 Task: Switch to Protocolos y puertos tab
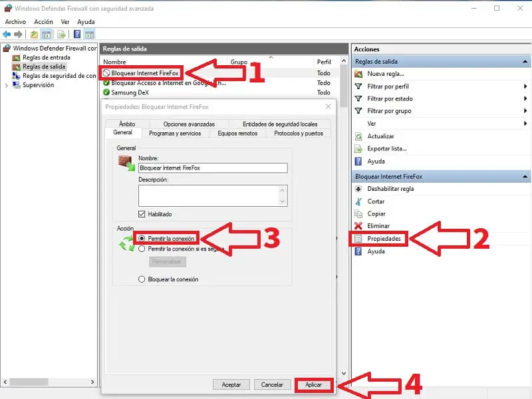(299, 134)
